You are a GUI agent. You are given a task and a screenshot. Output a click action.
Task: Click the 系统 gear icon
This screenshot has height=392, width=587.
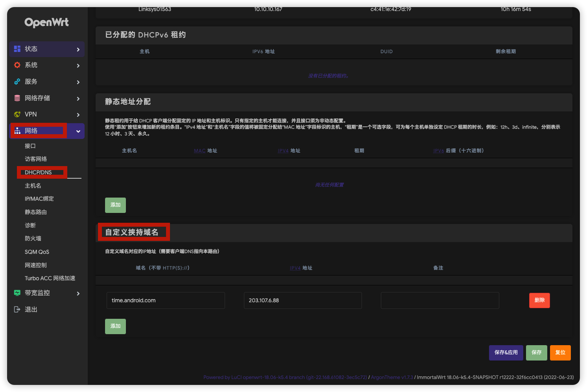click(x=17, y=65)
